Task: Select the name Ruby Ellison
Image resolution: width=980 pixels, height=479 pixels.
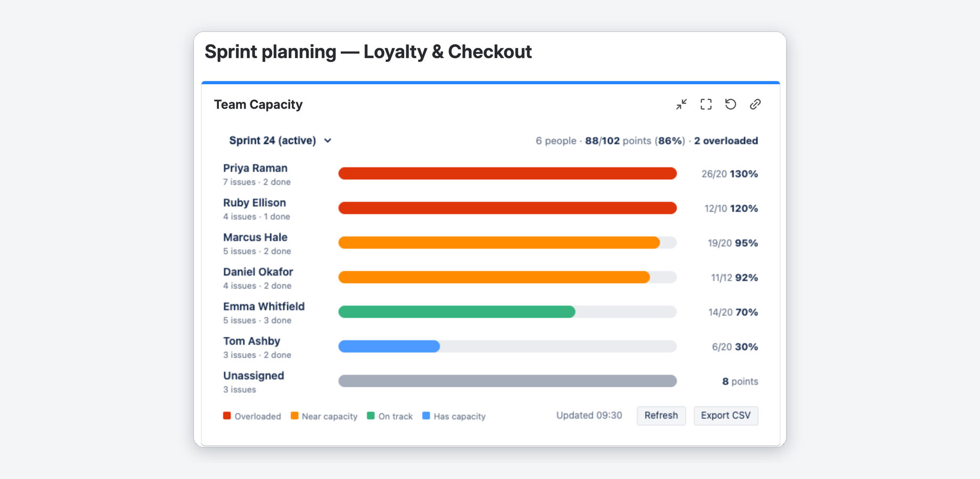Action: pos(255,203)
